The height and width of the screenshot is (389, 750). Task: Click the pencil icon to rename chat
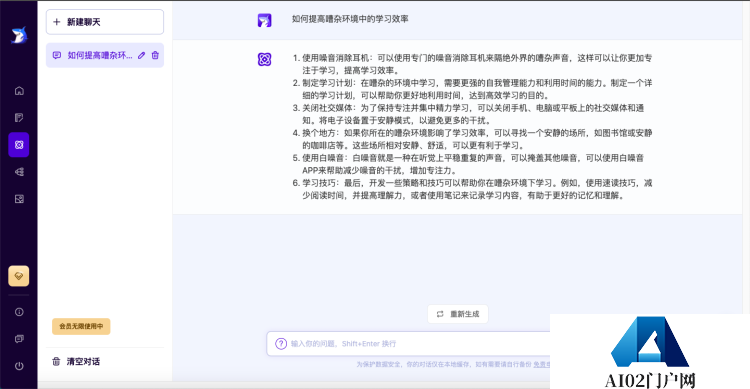point(142,56)
